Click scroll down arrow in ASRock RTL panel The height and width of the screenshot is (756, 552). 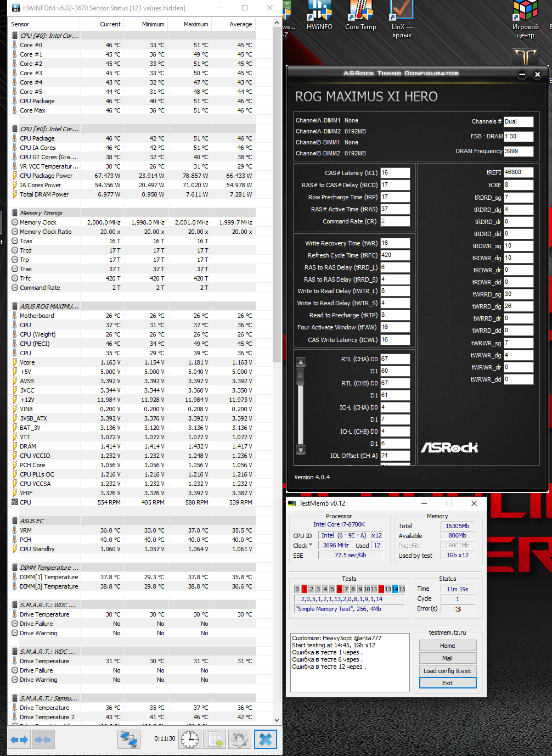pyautogui.click(x=301, y=450)
